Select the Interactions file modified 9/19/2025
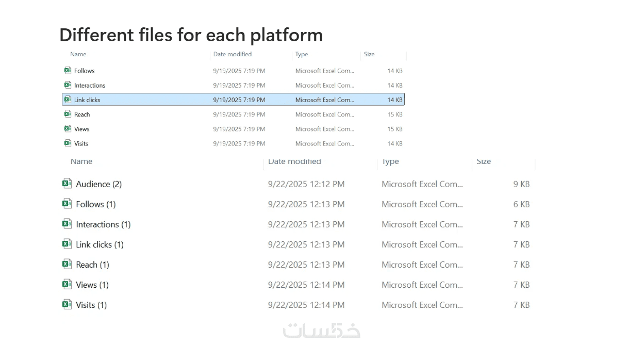644x345 pixels. pos(90,86)
